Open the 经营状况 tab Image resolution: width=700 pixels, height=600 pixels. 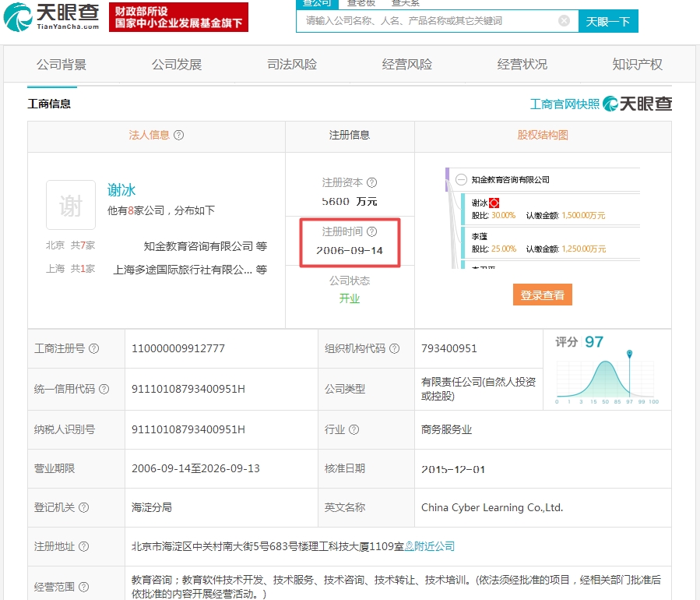522,65
